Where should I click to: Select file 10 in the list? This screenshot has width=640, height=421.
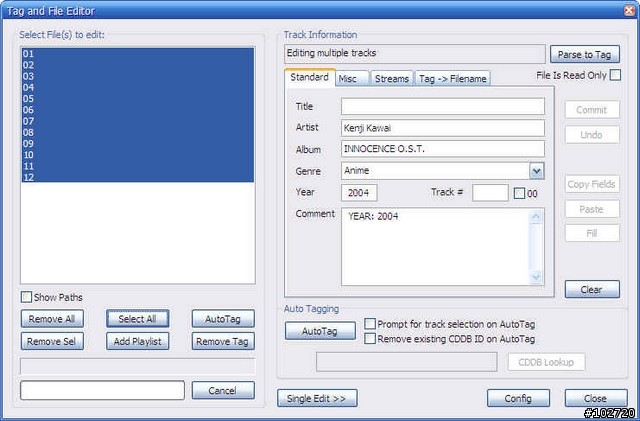(138, 155)
